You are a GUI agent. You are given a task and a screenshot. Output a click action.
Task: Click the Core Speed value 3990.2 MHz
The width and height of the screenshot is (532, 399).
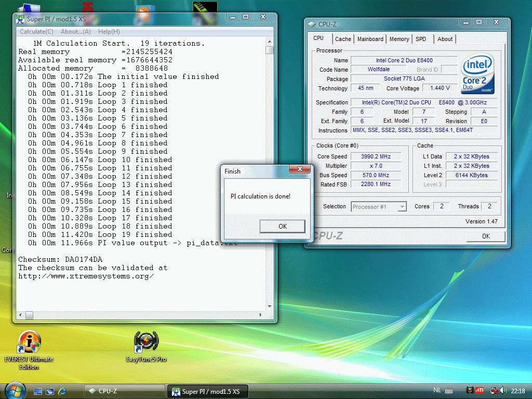(x=376, y=156)
